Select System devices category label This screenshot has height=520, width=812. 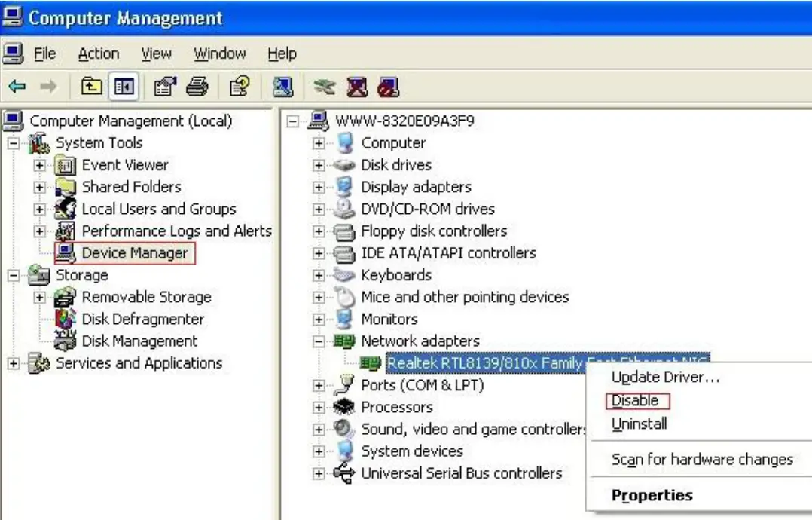tap(412, 451)
